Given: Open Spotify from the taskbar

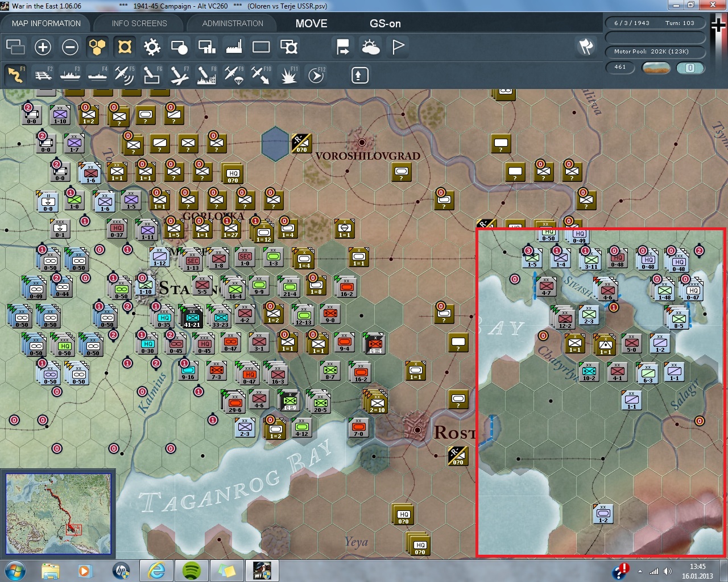Looking at the screenshot, I should pyautogui.click(x=192, y=571).
